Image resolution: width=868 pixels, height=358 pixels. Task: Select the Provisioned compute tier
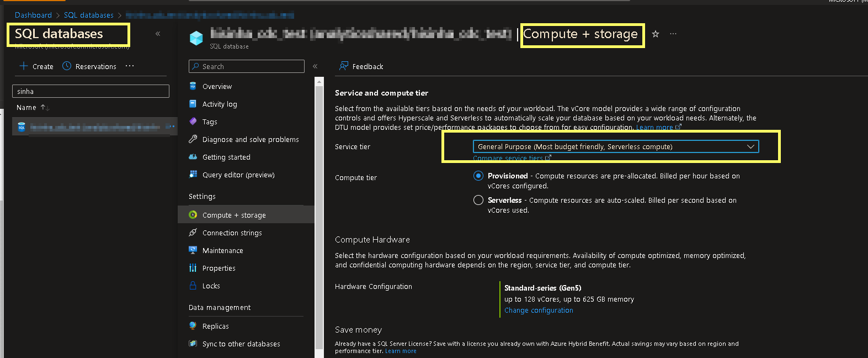coord(478,176)
